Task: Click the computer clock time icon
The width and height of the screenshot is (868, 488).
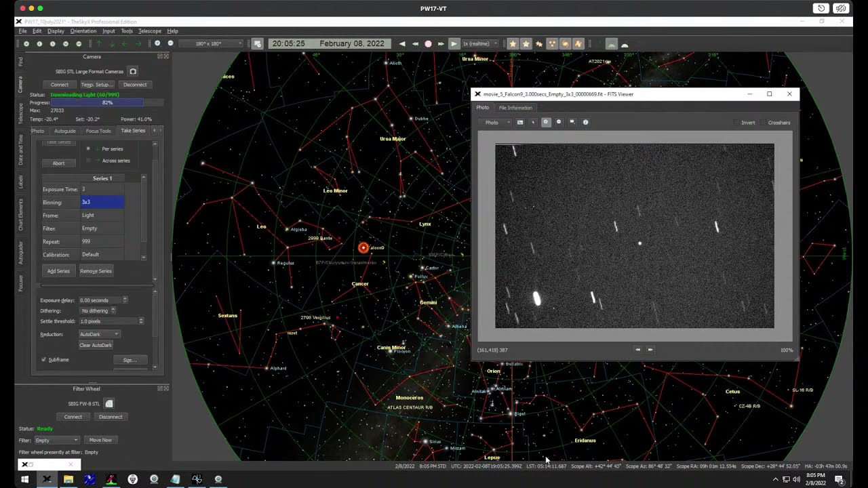Action: pos(258,43)
